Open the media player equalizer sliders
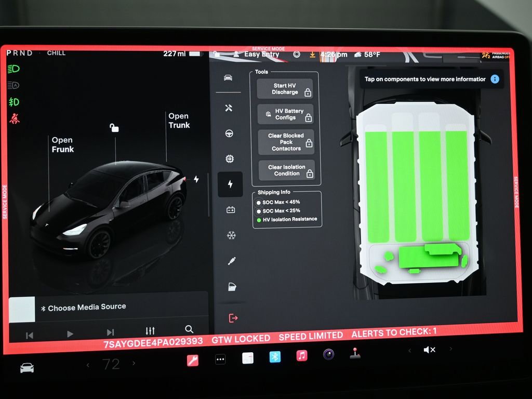 click(x=150, y=329)
